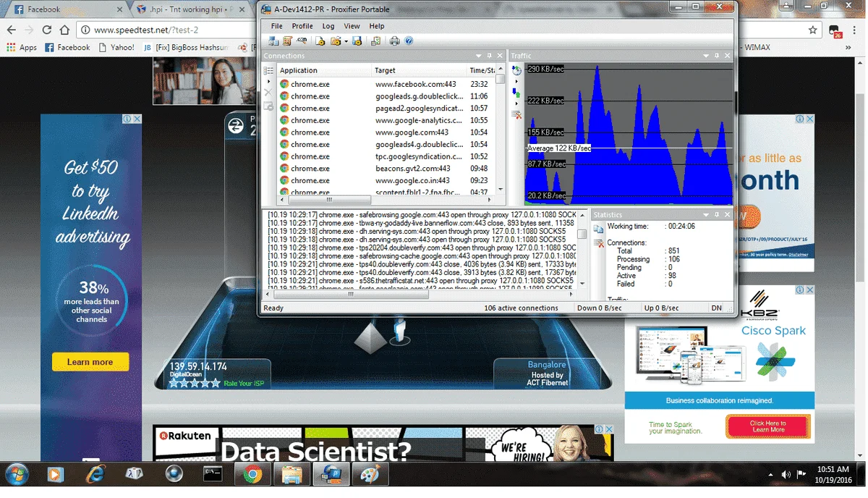Open dropdown arrow next to profile folder icon
Viewport: 868px width, 498px height.
click(x=346, y=41)
